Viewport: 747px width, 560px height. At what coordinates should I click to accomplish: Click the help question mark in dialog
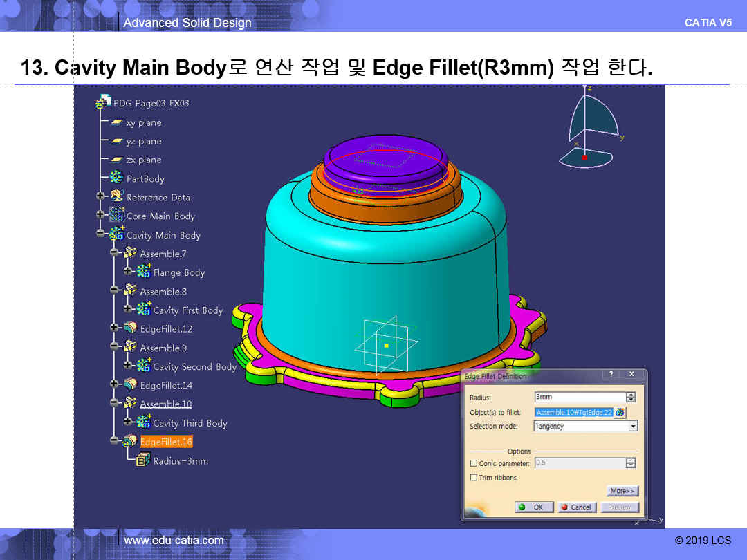point(611,374)
